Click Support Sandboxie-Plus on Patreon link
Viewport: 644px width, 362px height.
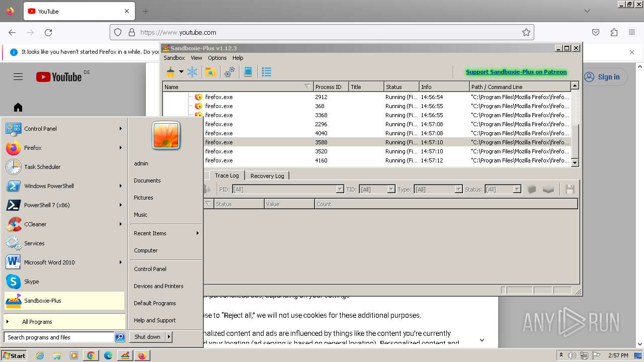[516, 72]
